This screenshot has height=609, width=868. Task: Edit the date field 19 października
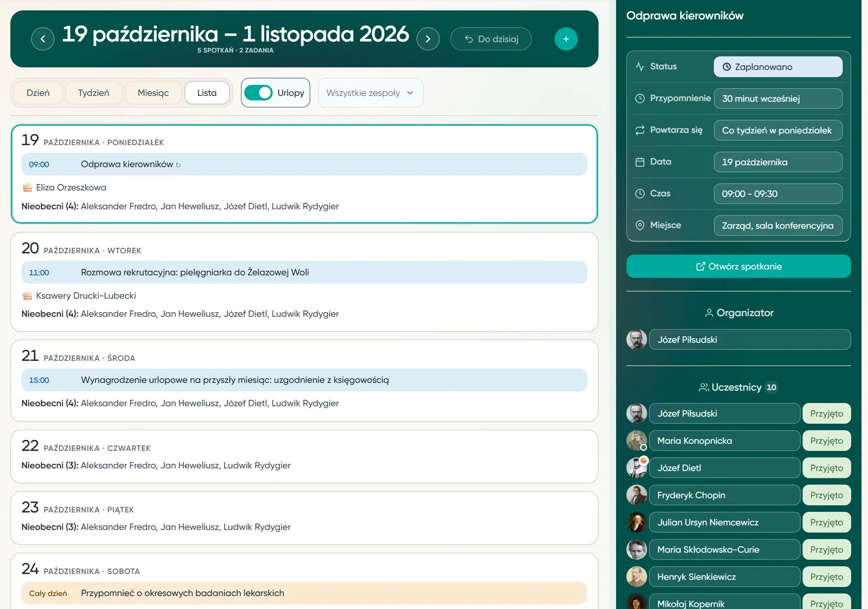tap(778, 162)
